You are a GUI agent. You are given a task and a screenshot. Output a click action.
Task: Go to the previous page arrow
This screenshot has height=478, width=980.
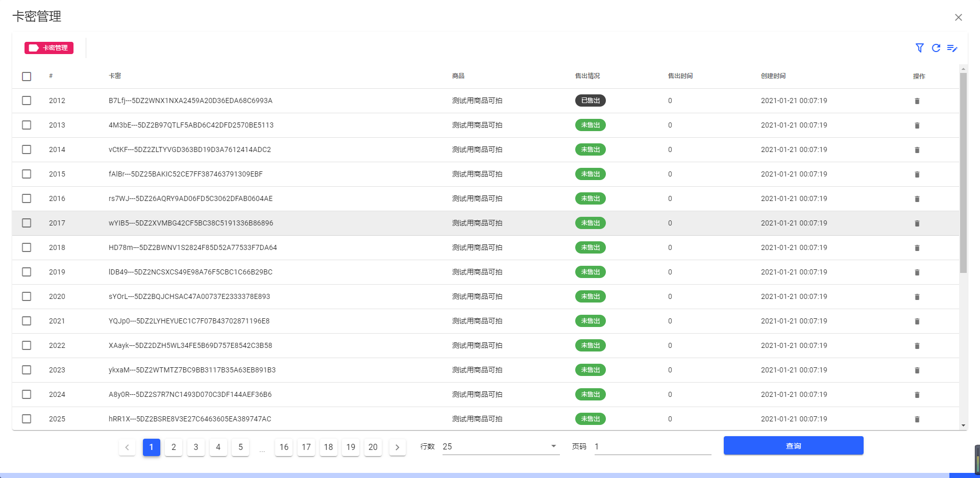pyautogui.click(x=127, y=447)
